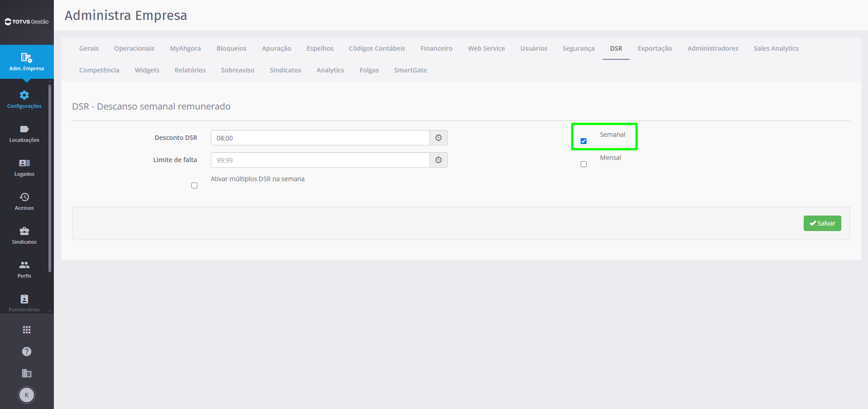
Task: Click the Desconto DSR time field
Action: (x=320, y=138)
